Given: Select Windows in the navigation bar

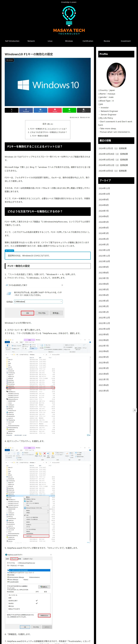Looking at the screenshot, I should 69,41.
